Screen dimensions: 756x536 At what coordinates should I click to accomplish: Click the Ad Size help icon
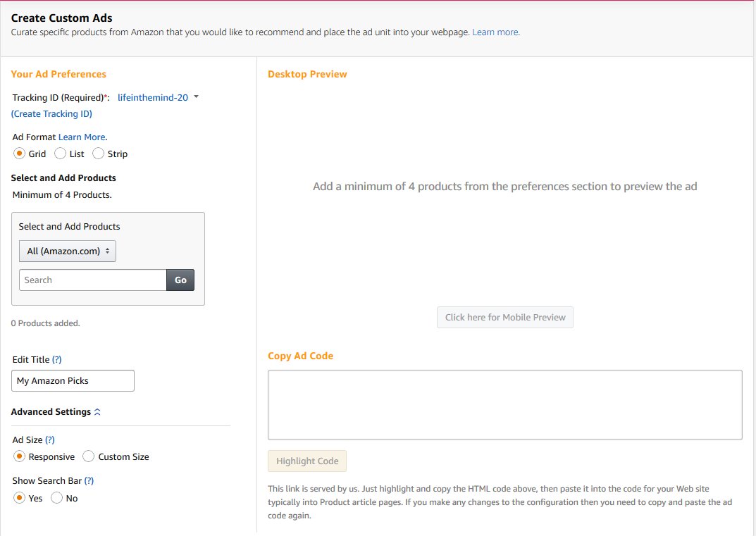[51, 440]
